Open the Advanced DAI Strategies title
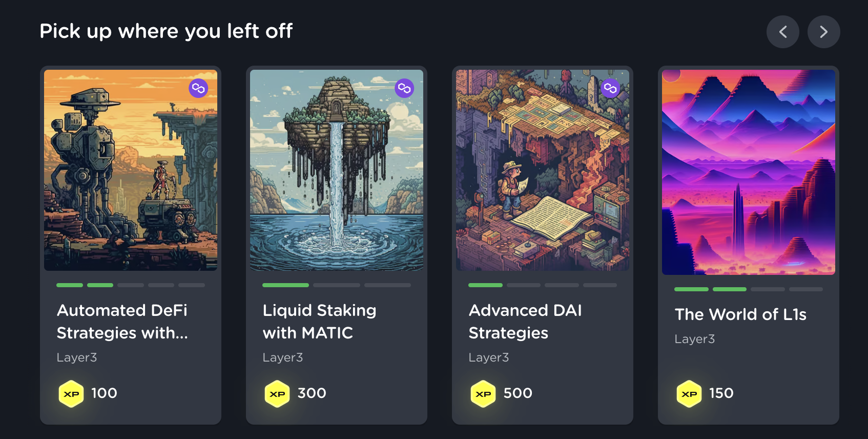868x439 pixels. tap(526, 322)
